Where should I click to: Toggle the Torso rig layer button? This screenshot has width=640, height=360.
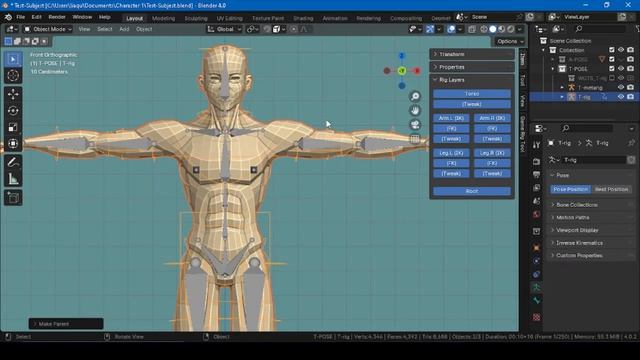pyautogui.click(x=472, y=94)
